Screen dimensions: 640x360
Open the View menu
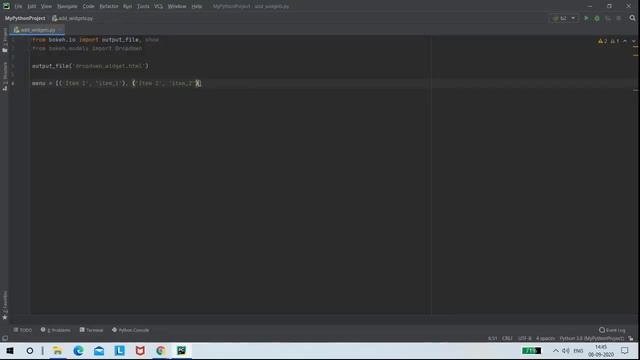point(46,7)
